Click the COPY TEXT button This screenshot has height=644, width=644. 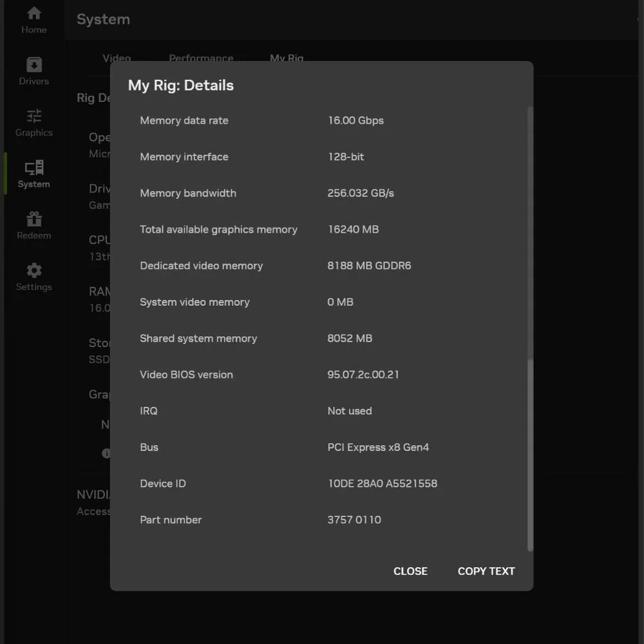pos(486,571)
